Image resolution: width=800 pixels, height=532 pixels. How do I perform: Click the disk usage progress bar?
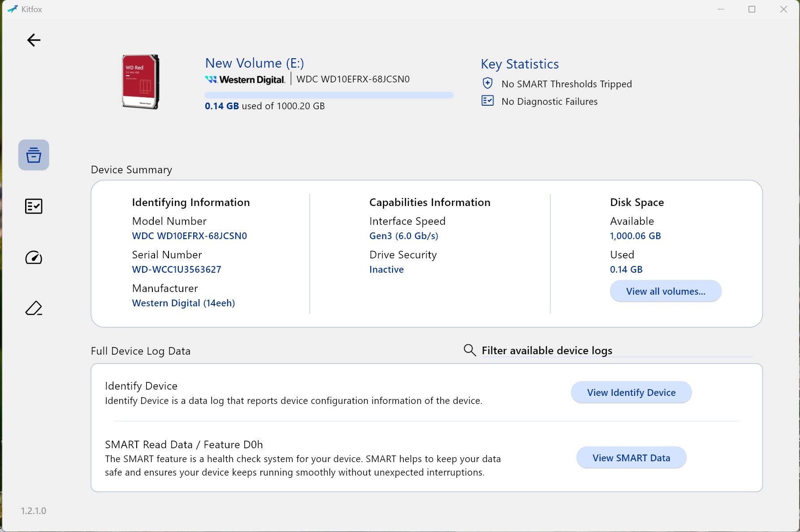click(329, 95)
